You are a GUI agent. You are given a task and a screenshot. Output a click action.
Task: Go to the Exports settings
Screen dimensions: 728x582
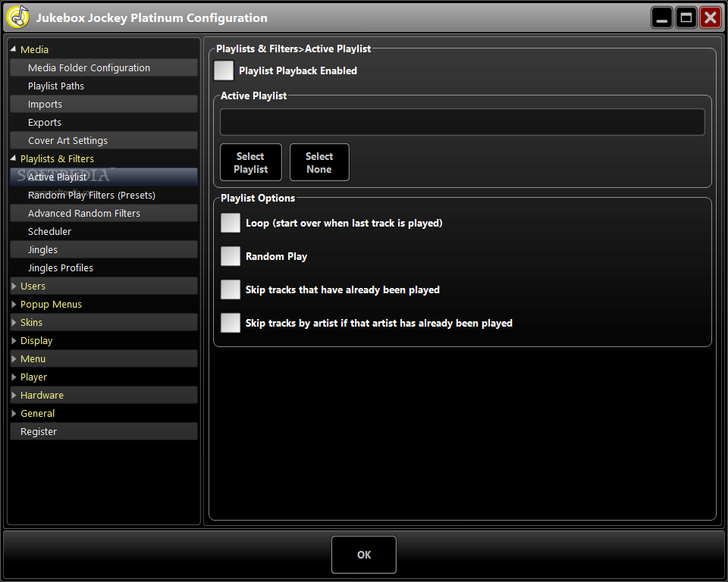click(x=104, y=122)
